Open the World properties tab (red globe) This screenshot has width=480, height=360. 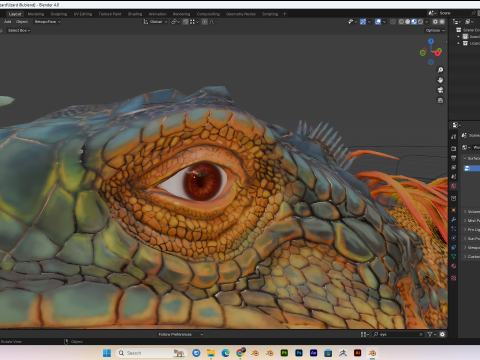point(454,186)
